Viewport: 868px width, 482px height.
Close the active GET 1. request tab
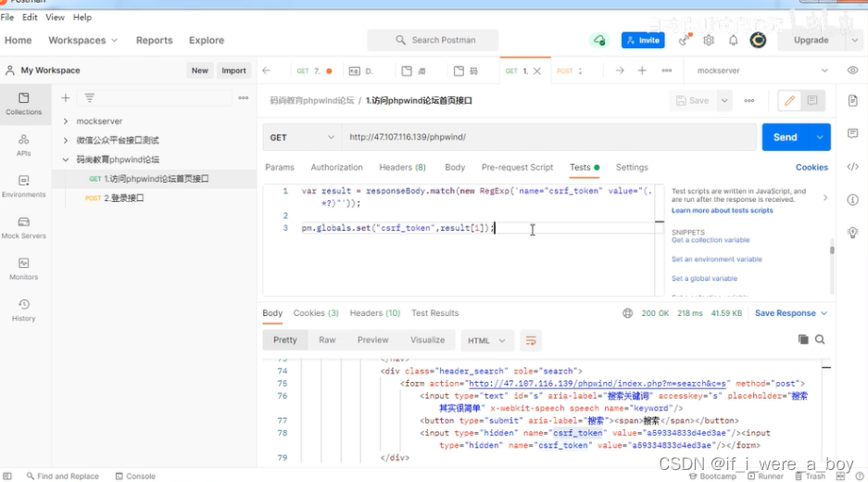(x=537, y=71)
